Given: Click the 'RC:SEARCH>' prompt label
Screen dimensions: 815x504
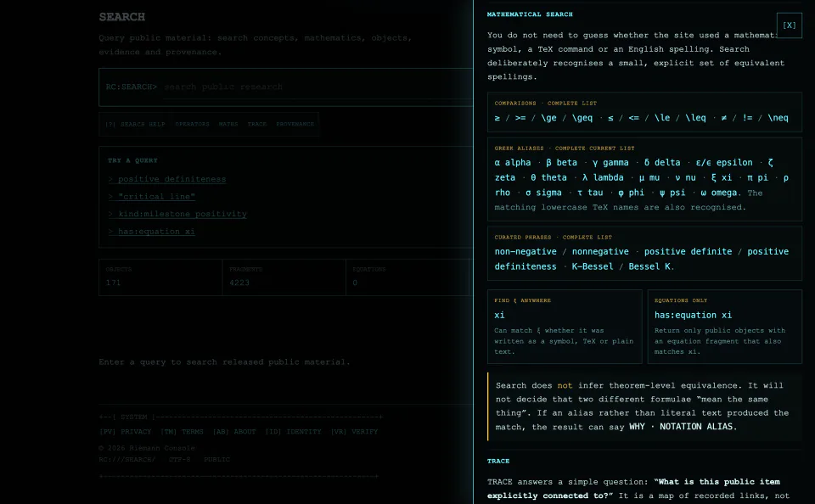Looking at the screenshot, I should 132,87.
